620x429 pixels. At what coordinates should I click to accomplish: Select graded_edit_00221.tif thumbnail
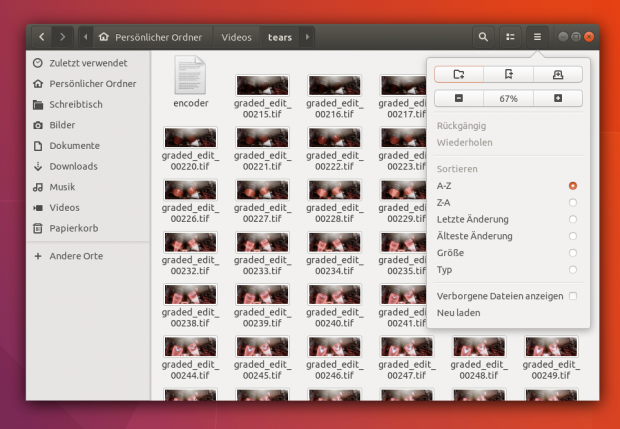tap(263, 138)
